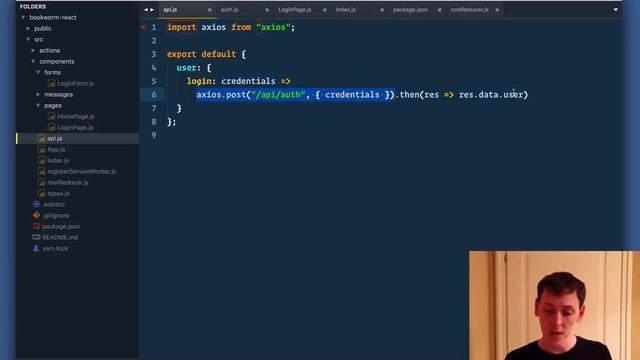Viewport: 640px width, 360px height.
Task: Close the package.json tab
Action: point(440,10)
